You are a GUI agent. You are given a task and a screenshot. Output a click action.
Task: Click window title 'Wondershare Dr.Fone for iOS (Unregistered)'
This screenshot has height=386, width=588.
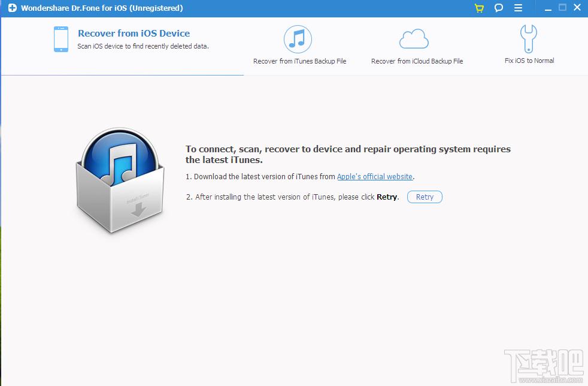pos(102,8)
